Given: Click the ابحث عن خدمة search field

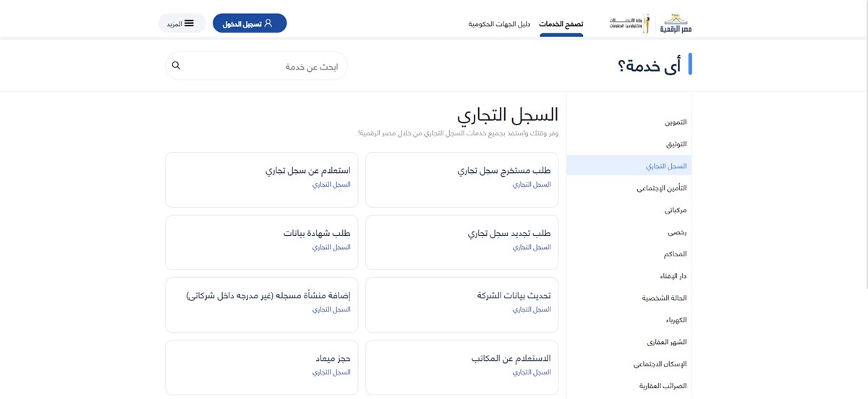Looking at the screenshot, I should coord(256,66).
